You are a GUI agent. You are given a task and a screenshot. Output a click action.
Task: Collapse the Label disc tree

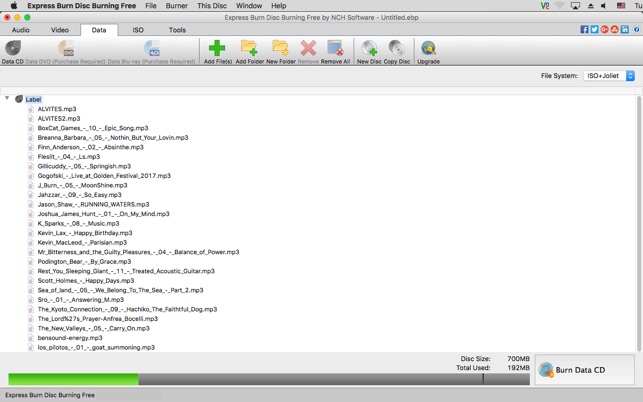point(8,99)
